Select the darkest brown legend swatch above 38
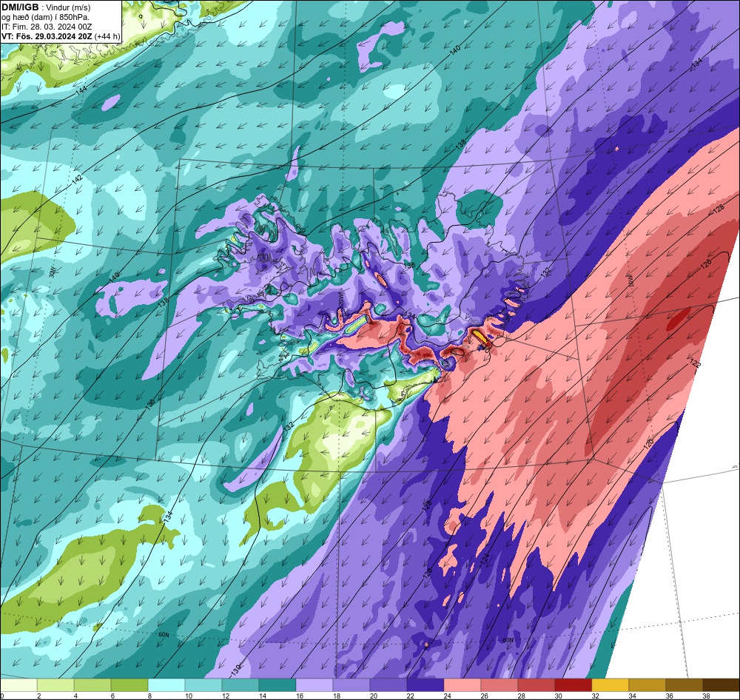Image resolution: width=740 pixels, height=700 pixels. coord(721,685)
